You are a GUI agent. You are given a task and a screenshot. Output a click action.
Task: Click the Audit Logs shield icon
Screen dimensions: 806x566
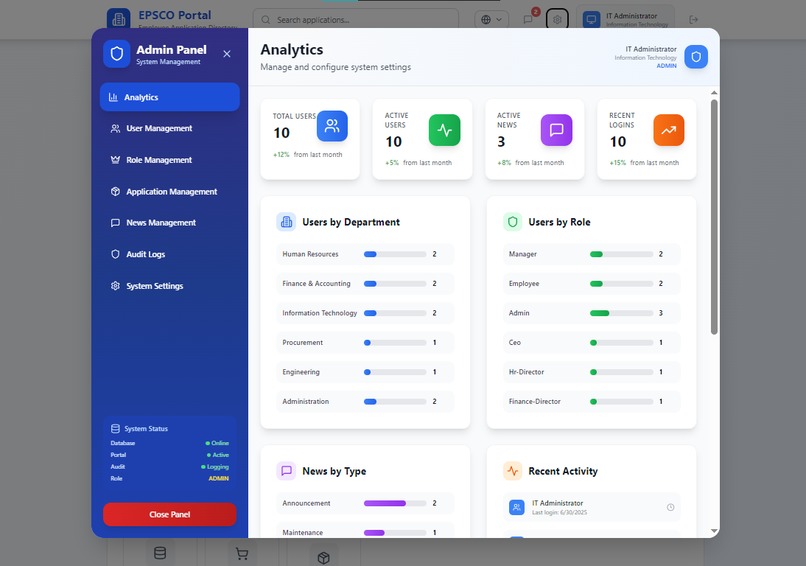point(115,254)
